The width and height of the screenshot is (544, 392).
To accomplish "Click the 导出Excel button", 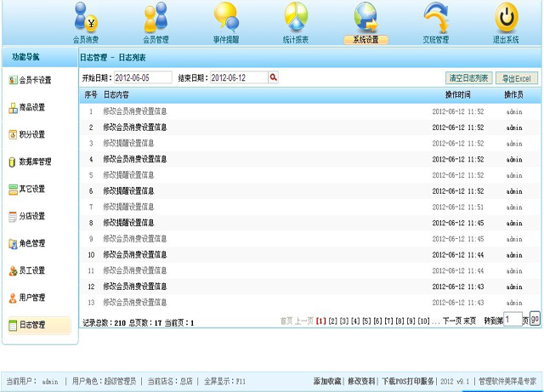I will 517,78.
